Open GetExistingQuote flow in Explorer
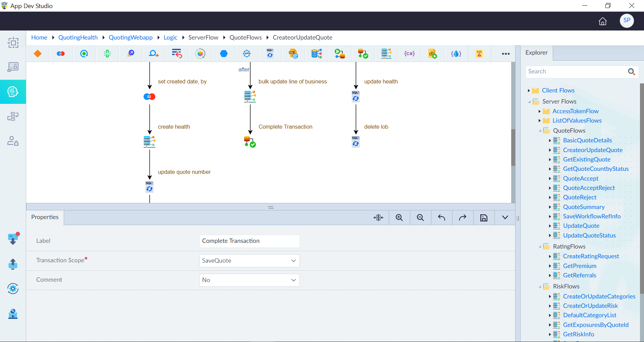Viewport: 644px width, 342px height. [587, 159]
